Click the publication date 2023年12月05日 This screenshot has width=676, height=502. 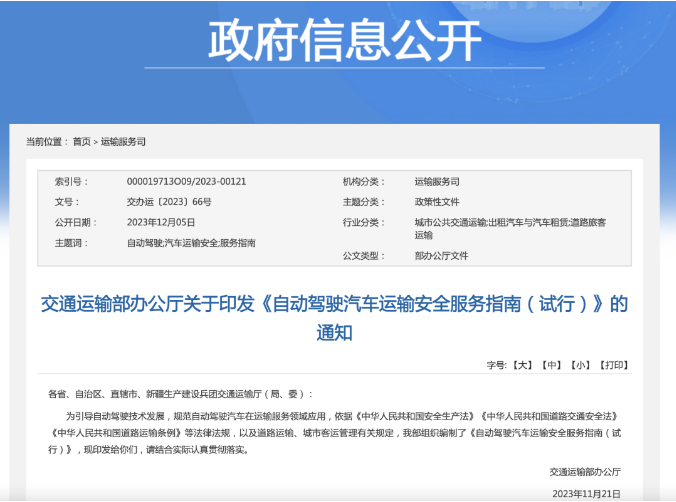point(161,222)
